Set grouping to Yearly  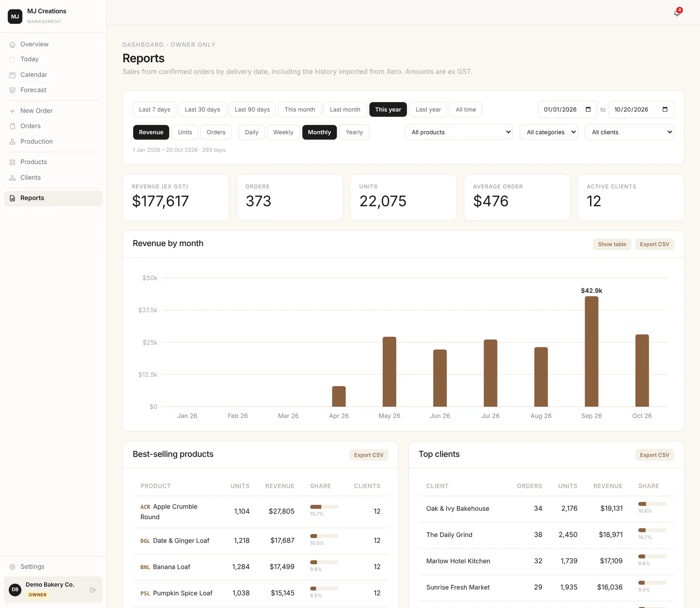click(354, 132)
